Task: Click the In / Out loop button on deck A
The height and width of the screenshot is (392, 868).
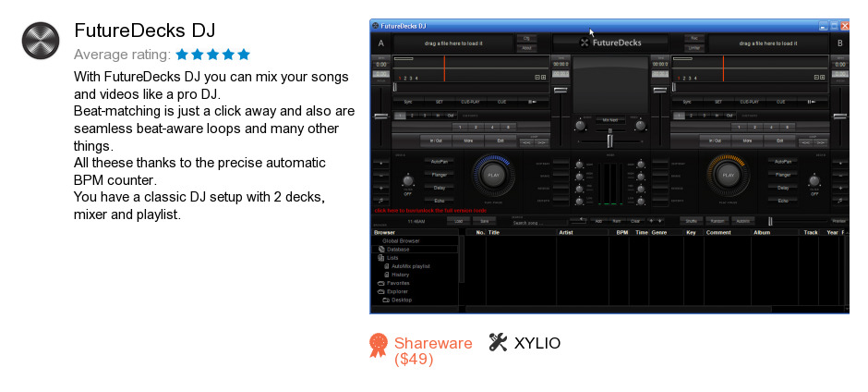Action: point(436,141)
